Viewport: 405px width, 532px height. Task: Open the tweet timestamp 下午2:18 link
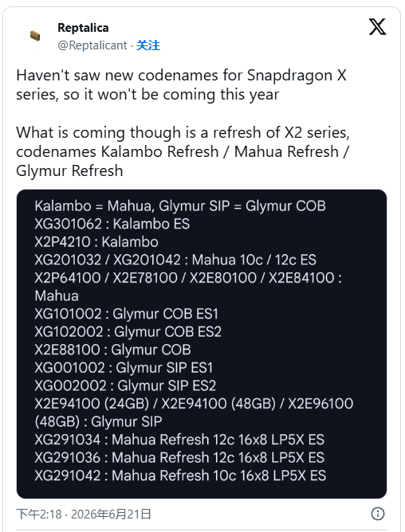point(39,514)
